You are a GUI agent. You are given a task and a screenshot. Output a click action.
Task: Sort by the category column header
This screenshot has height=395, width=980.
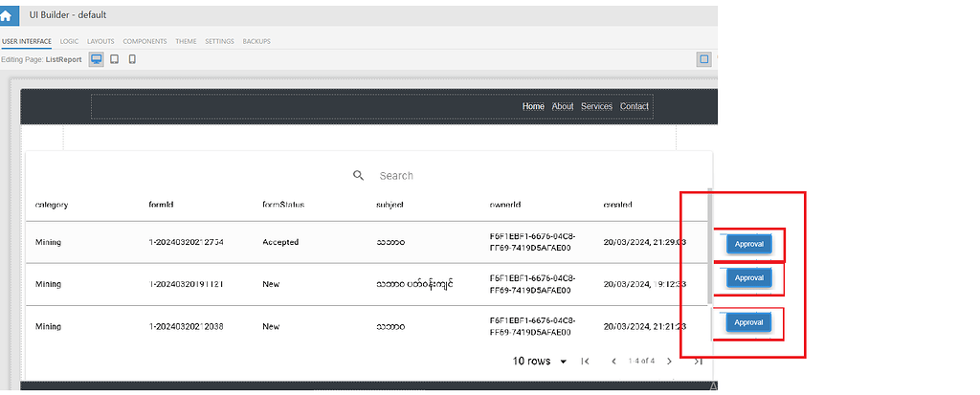[52, 205]
